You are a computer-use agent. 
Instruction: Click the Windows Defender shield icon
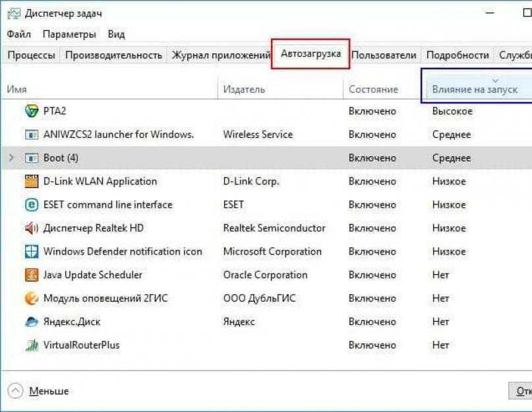pos(32,251)
